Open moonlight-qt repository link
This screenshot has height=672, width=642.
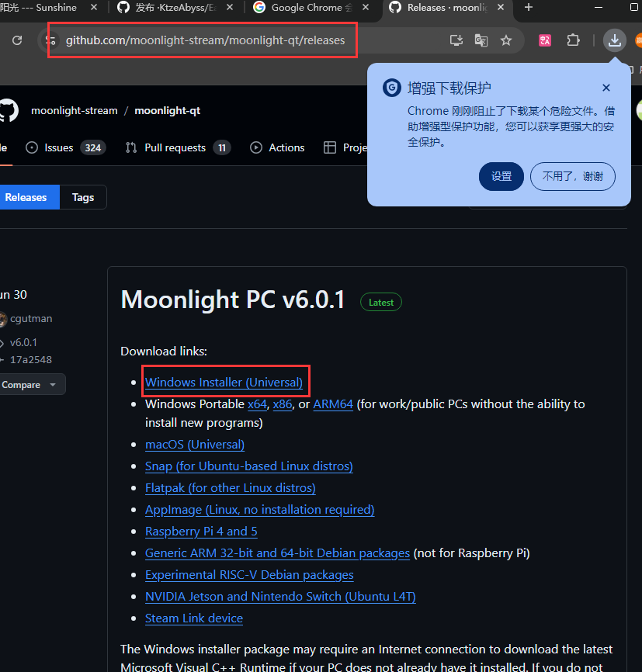pyautogui.click(x=167, y=110)
